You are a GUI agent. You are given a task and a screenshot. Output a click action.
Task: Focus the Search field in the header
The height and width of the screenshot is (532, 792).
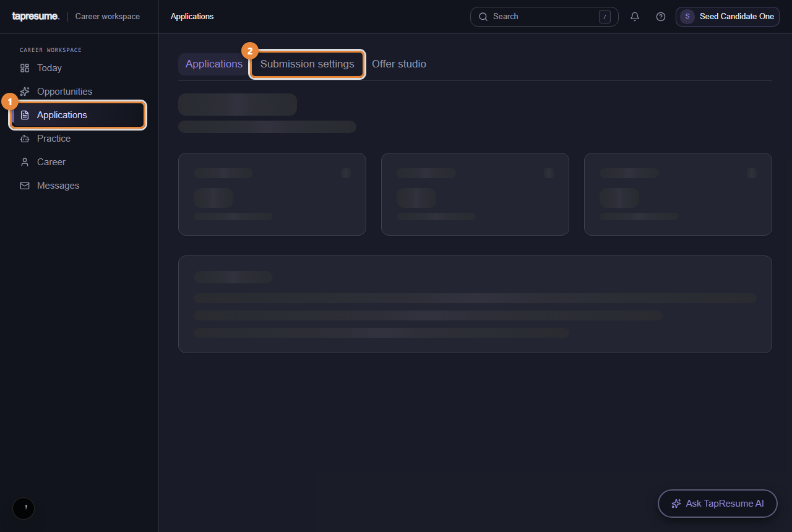point(544,17)
